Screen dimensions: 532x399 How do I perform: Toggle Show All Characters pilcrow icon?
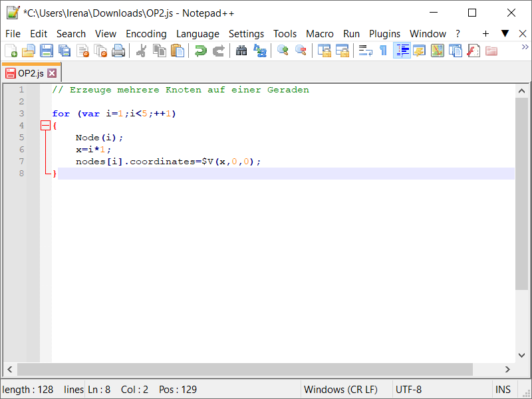click(384, 50)
